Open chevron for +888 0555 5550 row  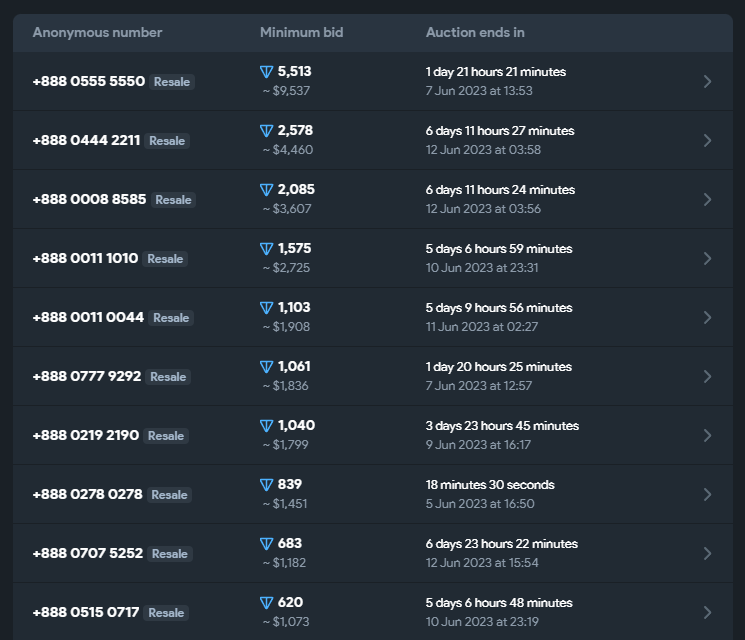[707, 81]
